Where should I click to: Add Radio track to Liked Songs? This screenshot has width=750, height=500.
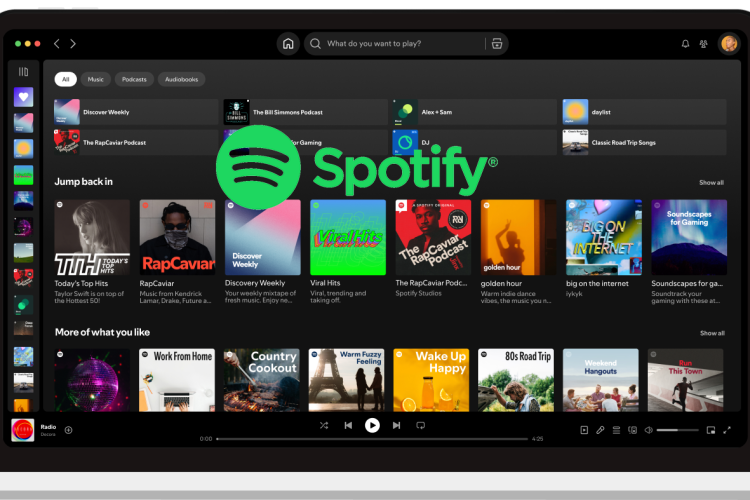point(68,430)
